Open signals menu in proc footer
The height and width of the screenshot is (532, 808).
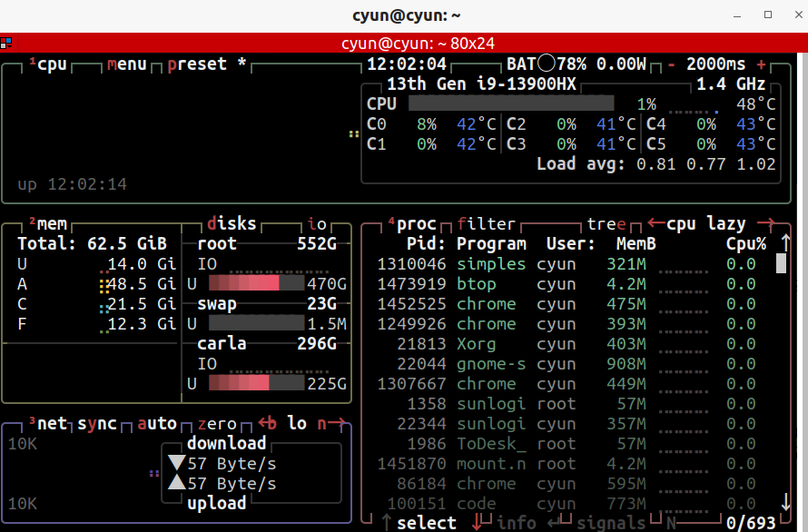611,523
